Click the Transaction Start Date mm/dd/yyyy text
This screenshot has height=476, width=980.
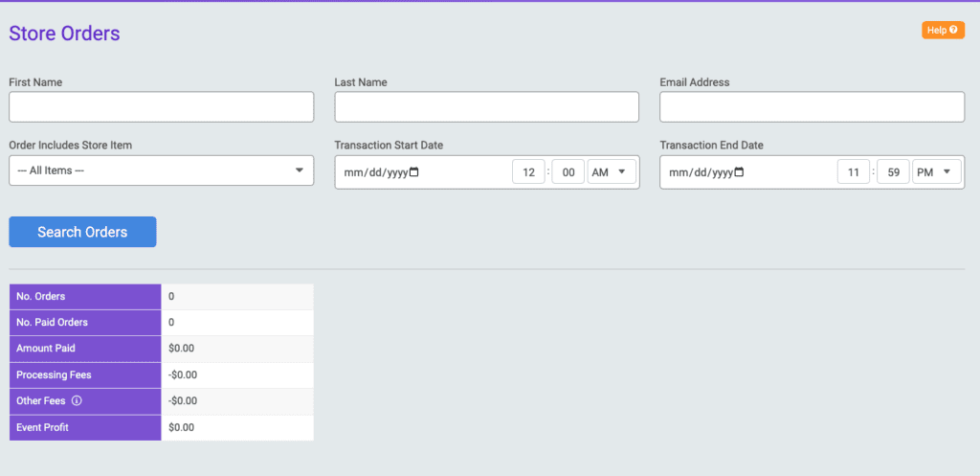click(x=376, y=172)
